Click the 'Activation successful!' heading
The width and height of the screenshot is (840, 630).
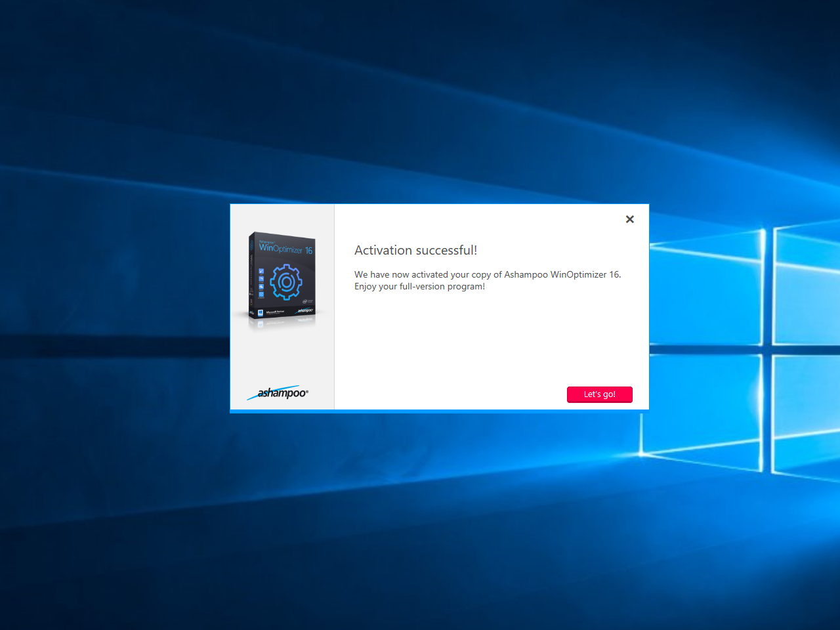(x=415, y=250)
